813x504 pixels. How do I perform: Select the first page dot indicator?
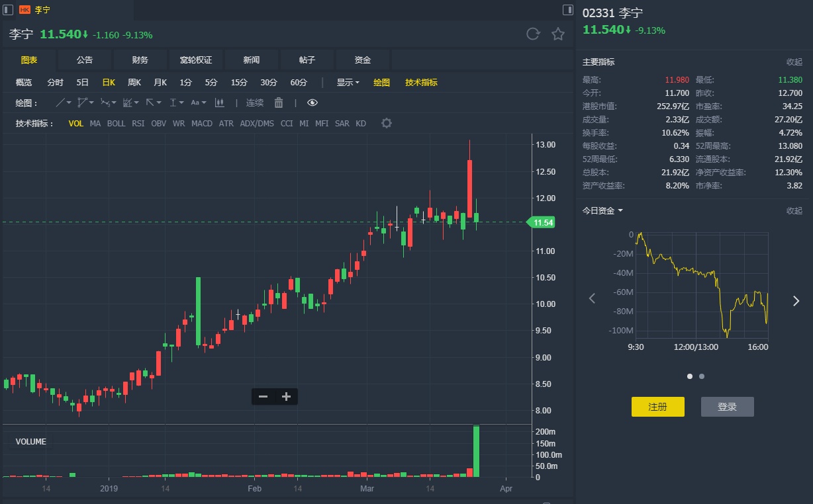(690, 376)
